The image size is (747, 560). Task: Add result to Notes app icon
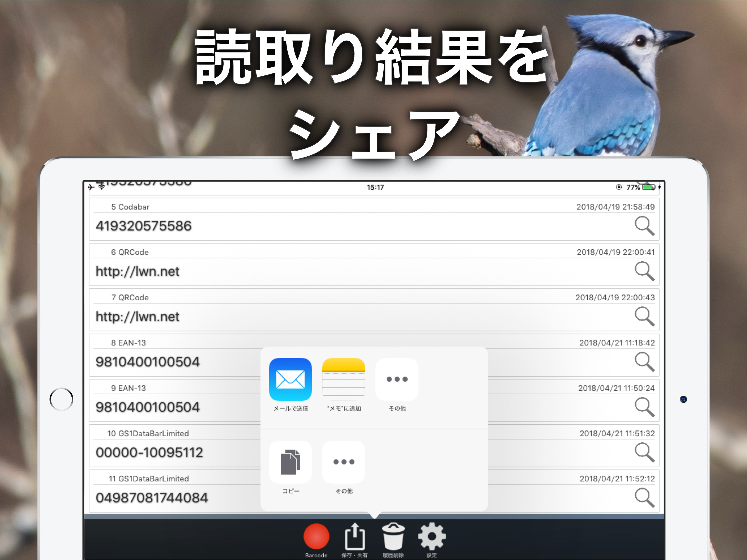tap(343, 379)
